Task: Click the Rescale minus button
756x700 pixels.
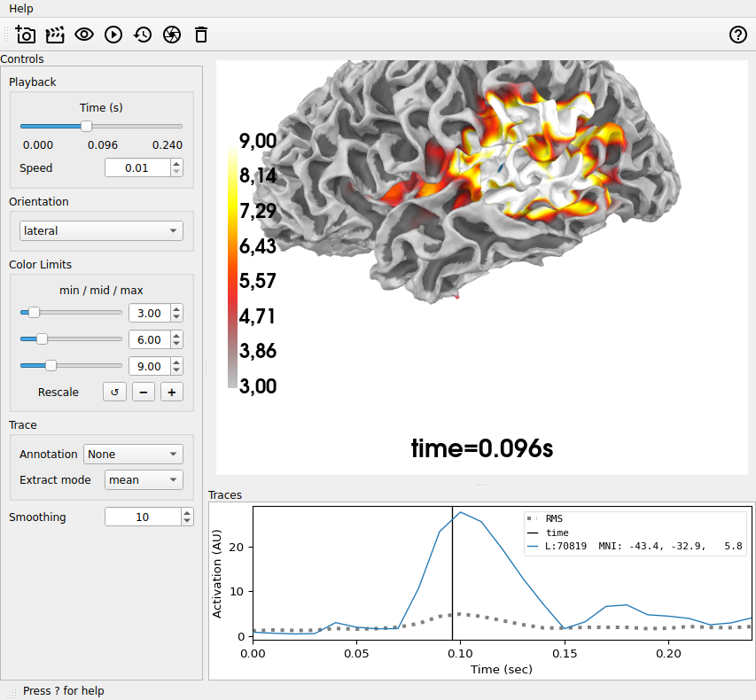Action: (x=144, y=392)
